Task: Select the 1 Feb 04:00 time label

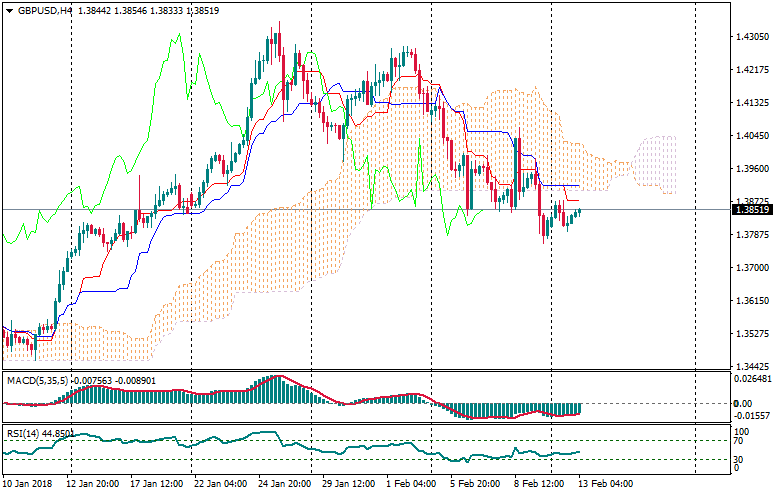Action: (411, 484)
